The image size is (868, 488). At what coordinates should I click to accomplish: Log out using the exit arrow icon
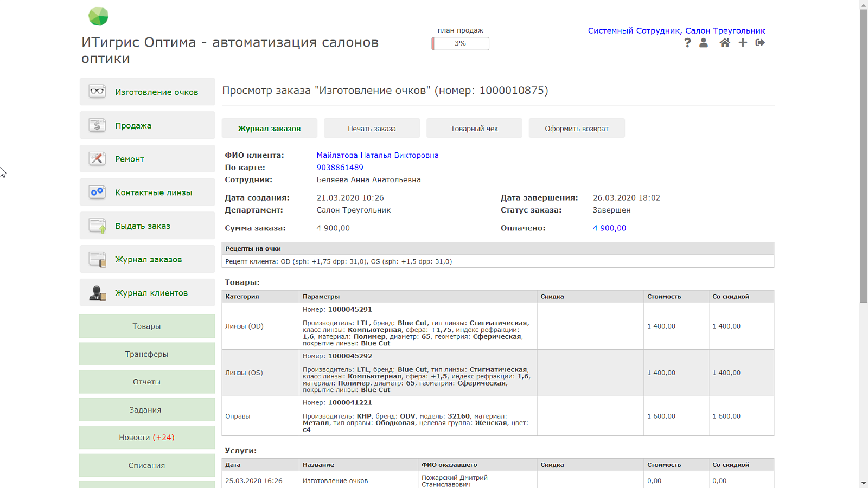[760, 43]
